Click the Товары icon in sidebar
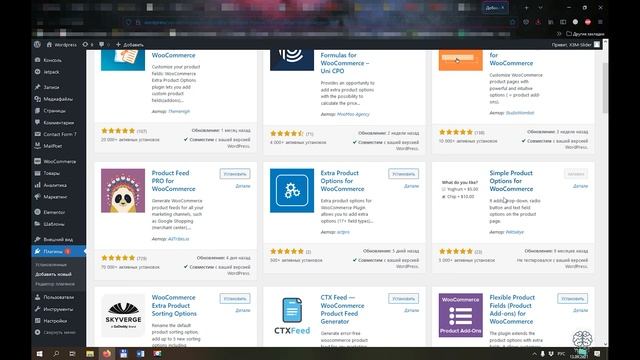The width and height of the screenshot is (640, 360). [x=38, y=173]
